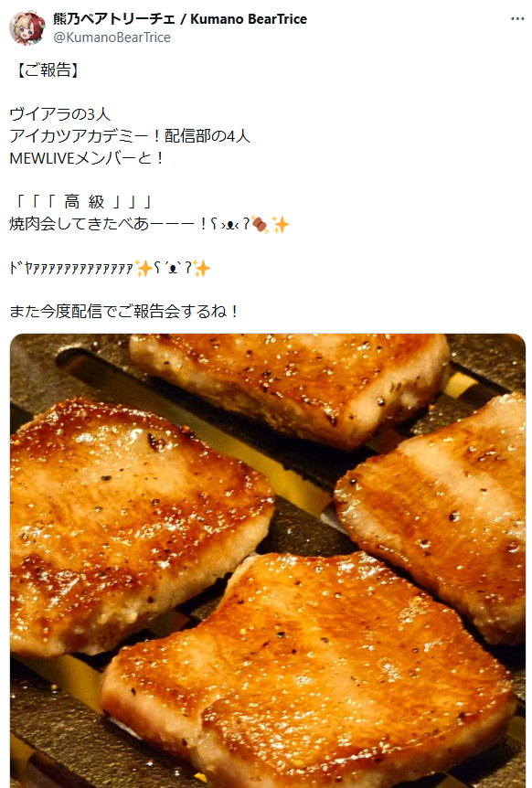Click the ヴイアラの3人 text line

(x=59, y=114)
